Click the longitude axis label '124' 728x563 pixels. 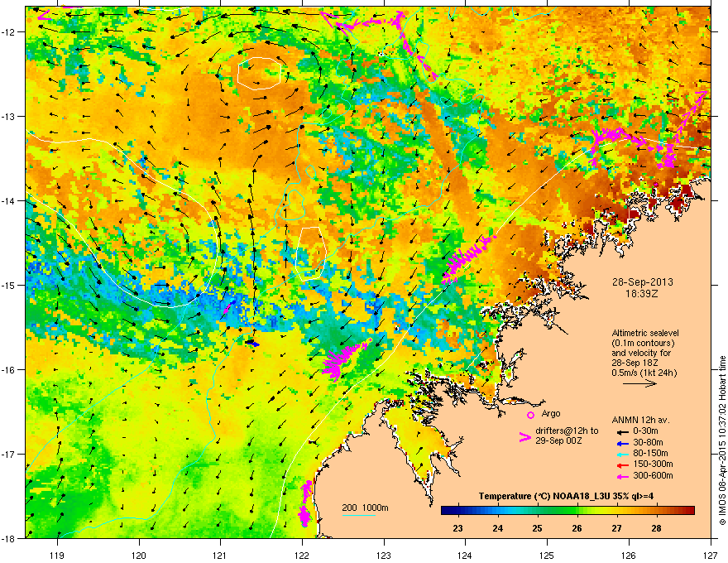pyautogui.click(x=465, y=555)
